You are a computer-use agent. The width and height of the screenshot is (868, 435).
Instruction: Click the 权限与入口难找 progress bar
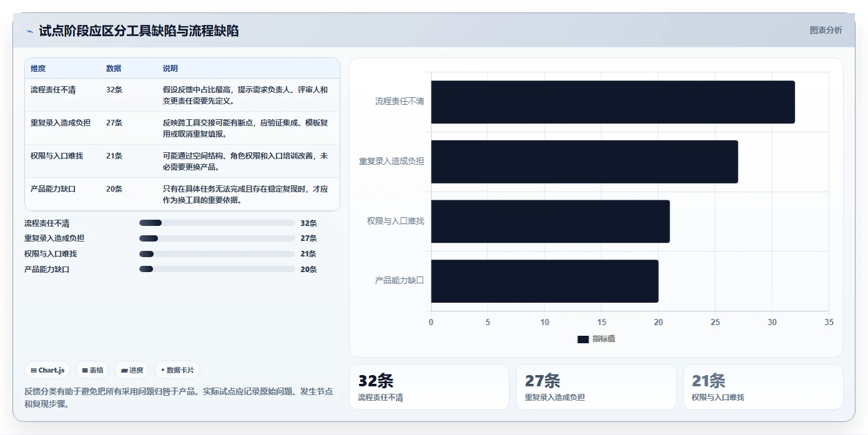pos(217,254)
